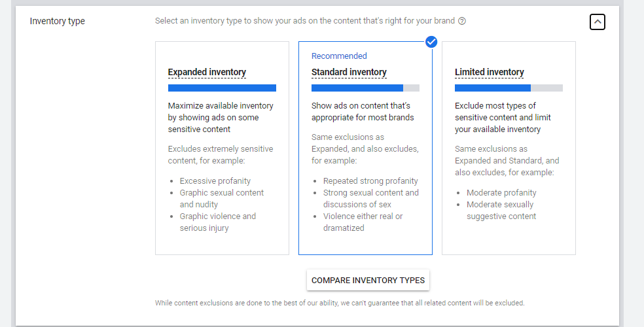Click the Recommended label
Viewport: 644px width, 327px height.
pyautogui.click(x=339, y=56)
